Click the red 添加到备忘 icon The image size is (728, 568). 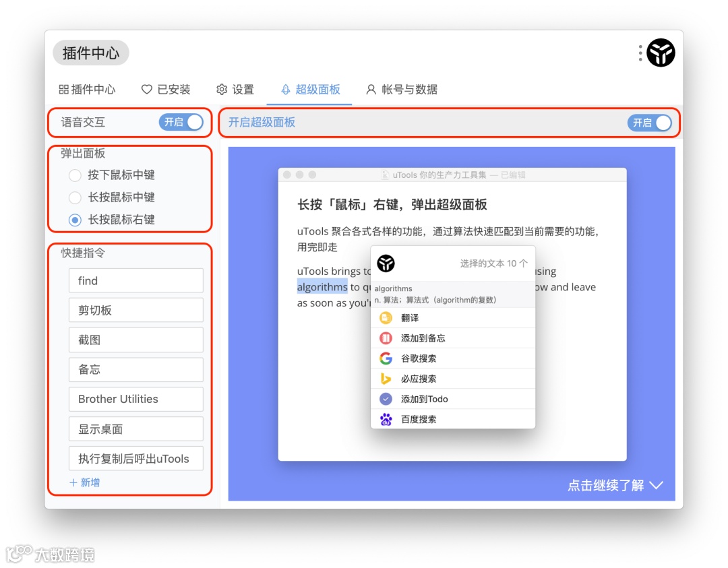tap(386, 338)
